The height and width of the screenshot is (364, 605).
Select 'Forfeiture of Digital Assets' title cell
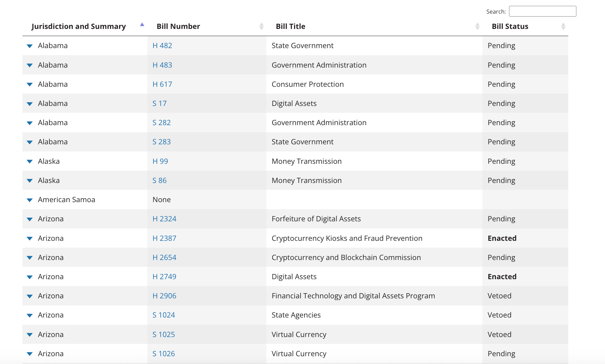(316, 219)
